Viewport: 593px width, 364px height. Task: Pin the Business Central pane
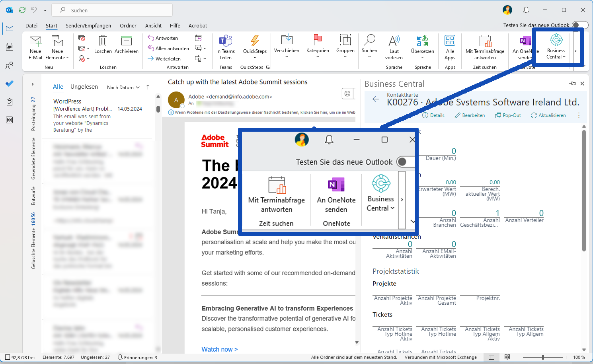[572, 84]
